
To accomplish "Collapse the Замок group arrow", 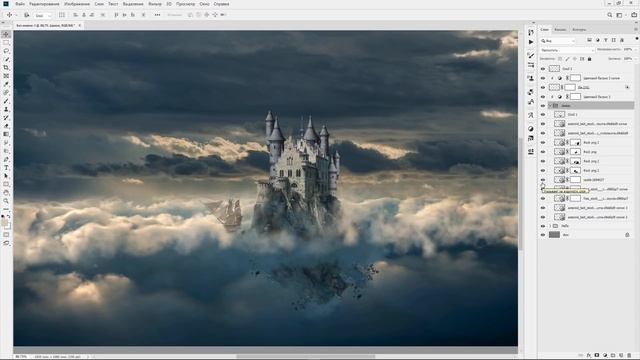I will [x=550, y=106].
